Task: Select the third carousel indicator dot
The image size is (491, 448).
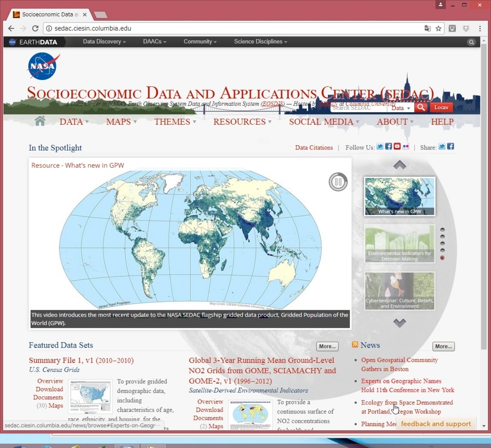Action: [x=442, y=243]
